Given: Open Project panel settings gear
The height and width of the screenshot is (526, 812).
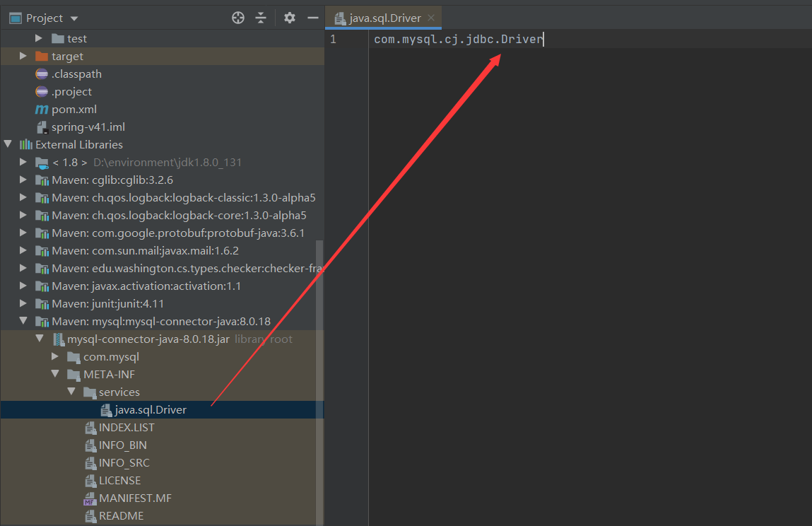Looking at the screenshot, I should coord(290,18).
